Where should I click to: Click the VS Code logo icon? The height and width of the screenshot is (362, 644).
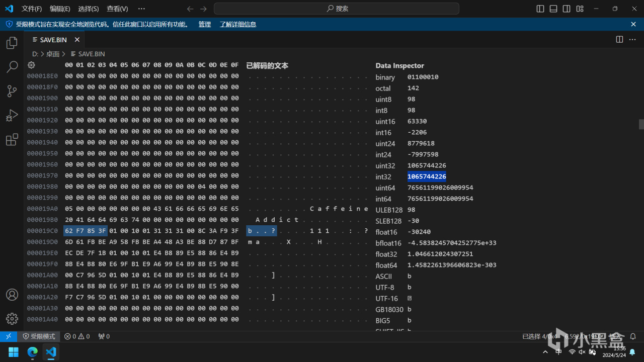point(9,9)
